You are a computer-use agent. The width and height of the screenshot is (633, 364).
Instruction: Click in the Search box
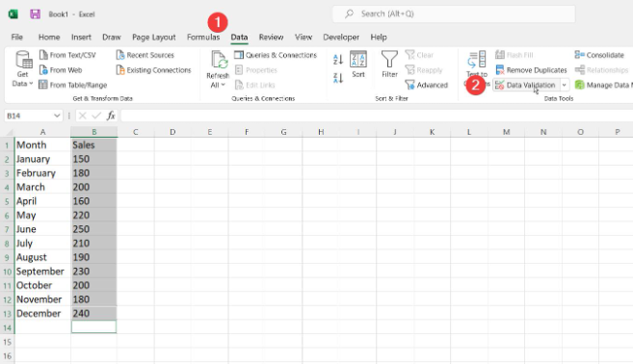click(x=454, y=14)
